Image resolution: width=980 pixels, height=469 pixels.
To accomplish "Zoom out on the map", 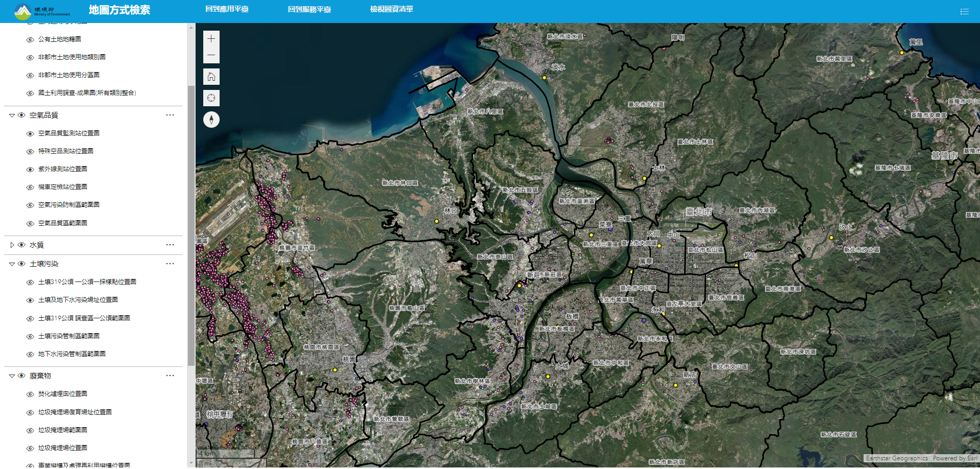I will click(x=211, y=55).
